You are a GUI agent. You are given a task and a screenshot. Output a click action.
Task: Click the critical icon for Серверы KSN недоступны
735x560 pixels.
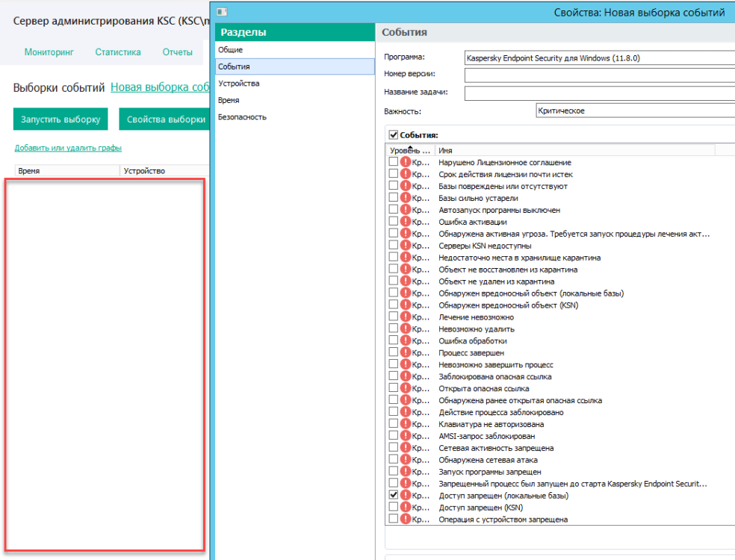(x=406, y=246)
